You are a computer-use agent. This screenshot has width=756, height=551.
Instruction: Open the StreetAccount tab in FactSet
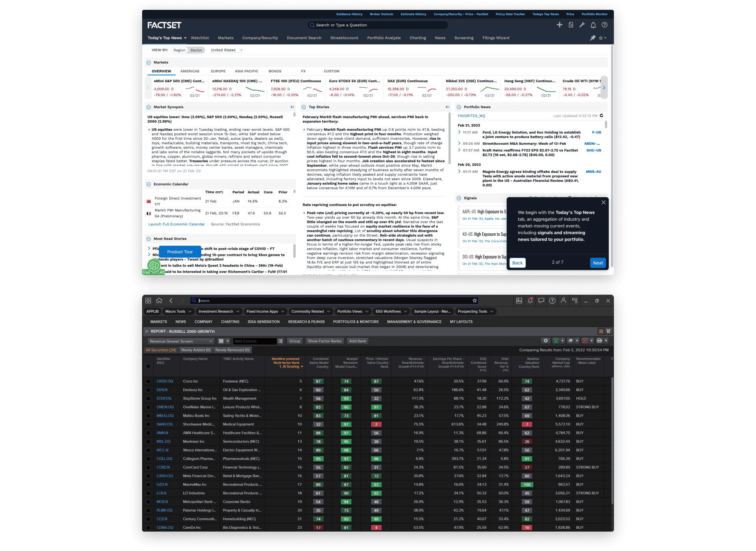click(x=344, y=38)
